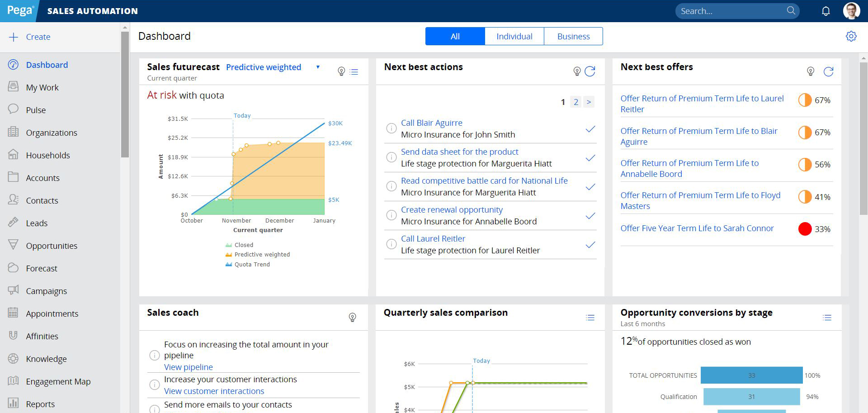Screen dimensions: 868x413
Task: Expand the Predictive weighted dropdown
Action: [318, 67]
